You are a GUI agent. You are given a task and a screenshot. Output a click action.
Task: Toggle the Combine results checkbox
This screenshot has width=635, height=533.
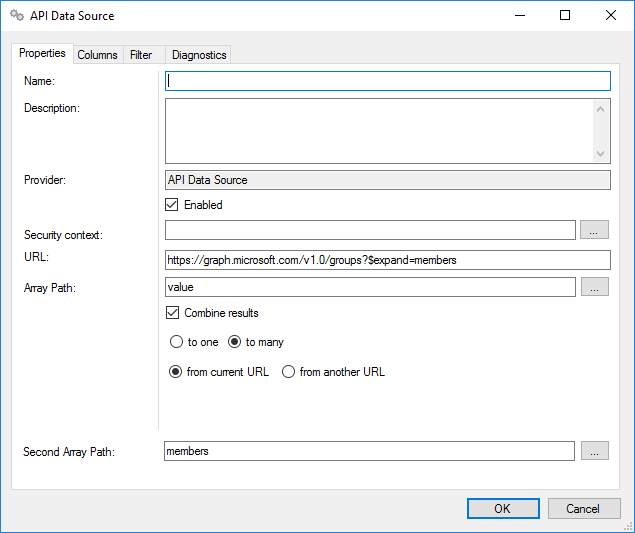click(173, 313)
